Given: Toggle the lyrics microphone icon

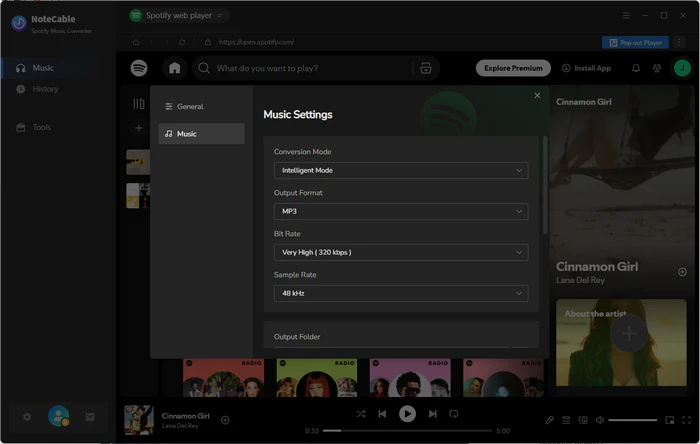Looking at the screenshot, I should coord(549,420).
